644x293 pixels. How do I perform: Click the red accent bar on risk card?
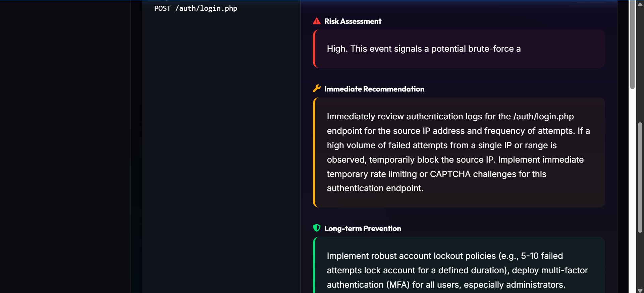(x=314, y=49)
